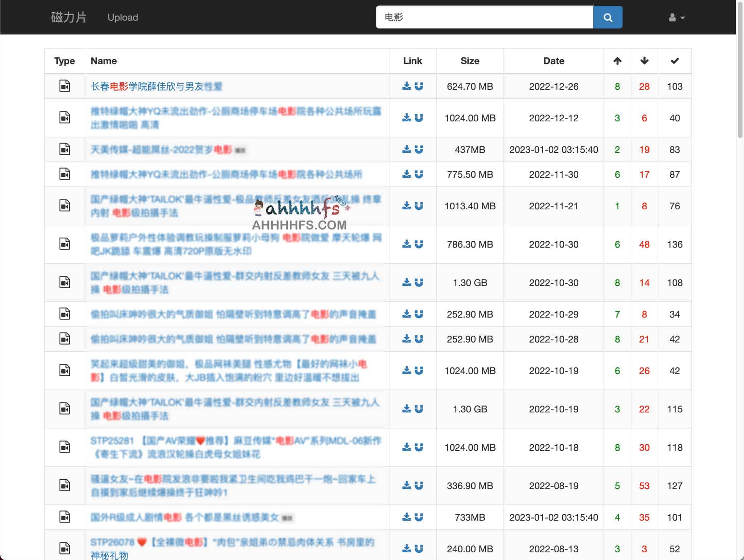Sort the table by the Size header
The image size is (744, 560).
point(470,61)
